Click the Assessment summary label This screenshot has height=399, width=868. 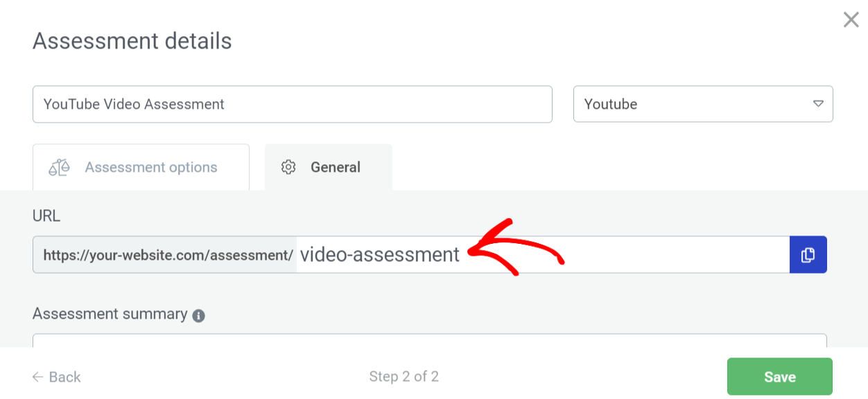[110, 314]
